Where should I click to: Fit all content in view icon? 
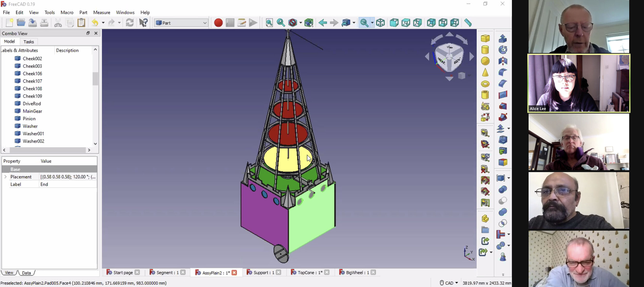pos(269,23)
